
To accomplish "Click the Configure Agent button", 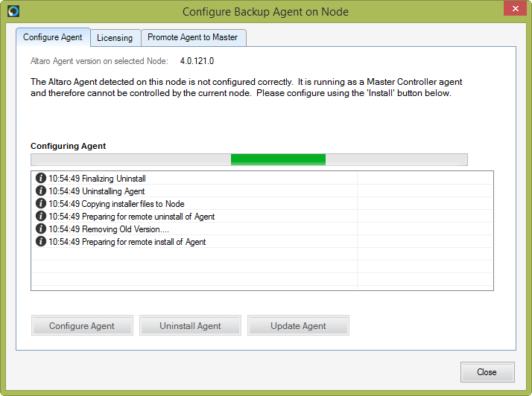I will coord(82,325).
